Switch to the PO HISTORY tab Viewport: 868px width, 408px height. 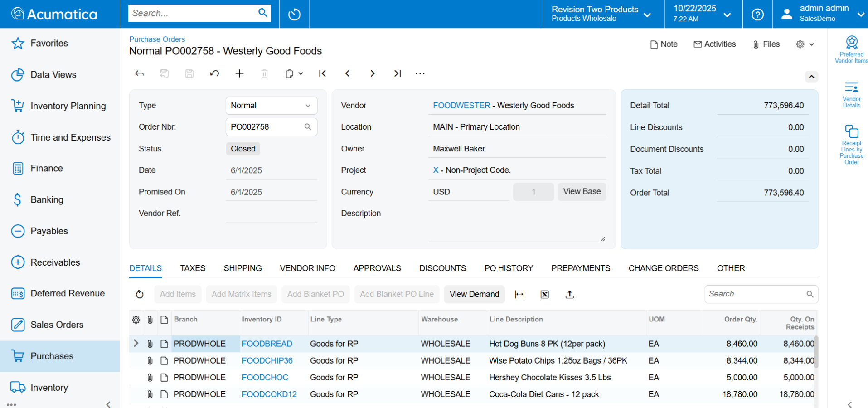508,268
